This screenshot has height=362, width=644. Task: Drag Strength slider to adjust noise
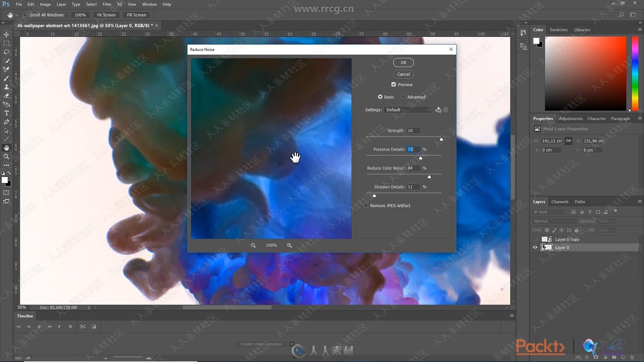(x=440, y=139)
